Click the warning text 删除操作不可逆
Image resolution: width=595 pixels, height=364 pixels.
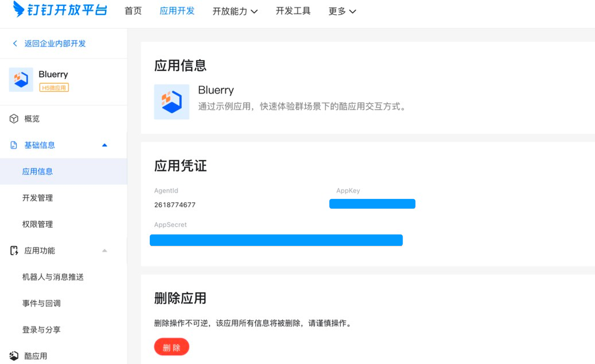coord(253,323)
